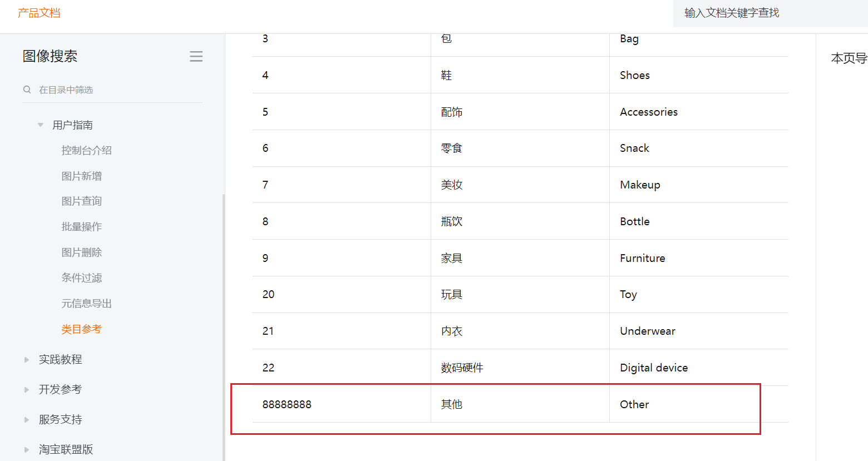Go to the 图片查询 page
868x461 pixels.
click(81, 201)
